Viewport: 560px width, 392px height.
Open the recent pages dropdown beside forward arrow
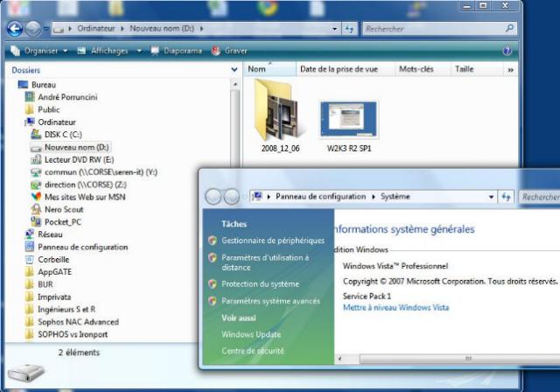(x=46, y=29)
